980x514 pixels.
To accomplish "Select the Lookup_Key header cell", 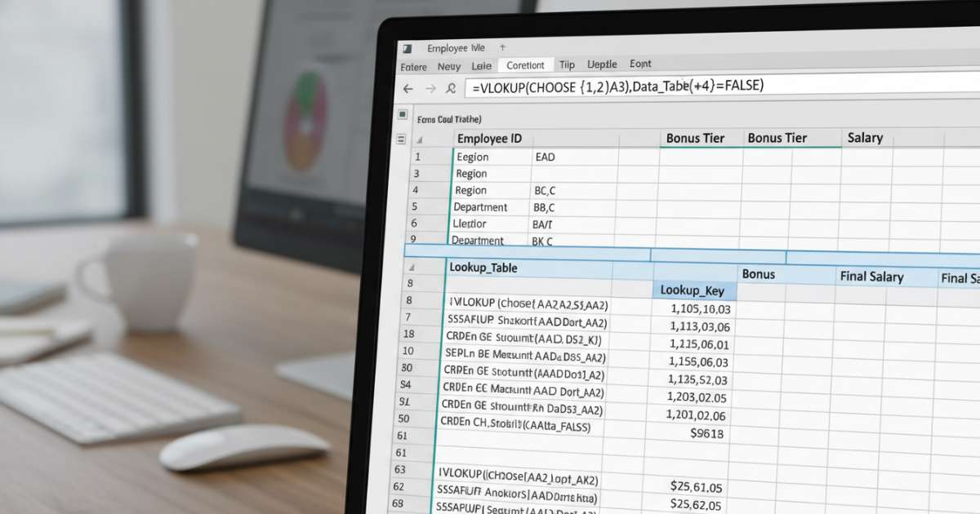I will [x=694, y=290].
